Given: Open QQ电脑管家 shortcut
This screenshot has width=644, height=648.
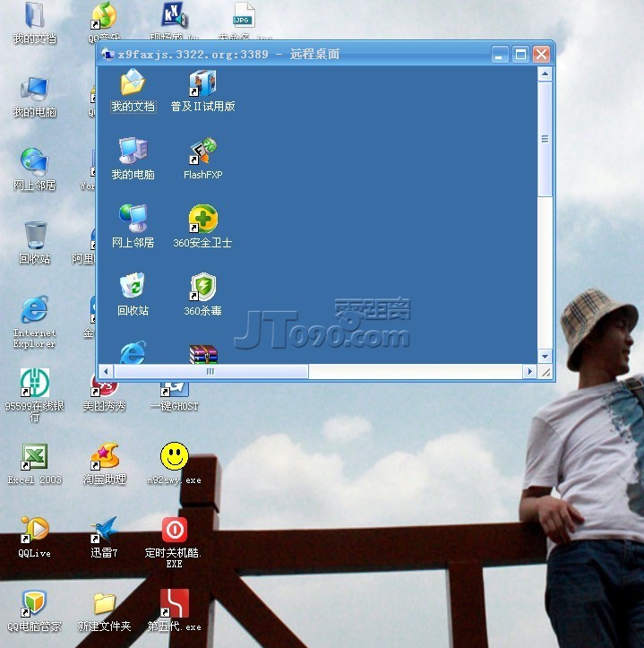Looking at the screenshot, I should point(35,611).
